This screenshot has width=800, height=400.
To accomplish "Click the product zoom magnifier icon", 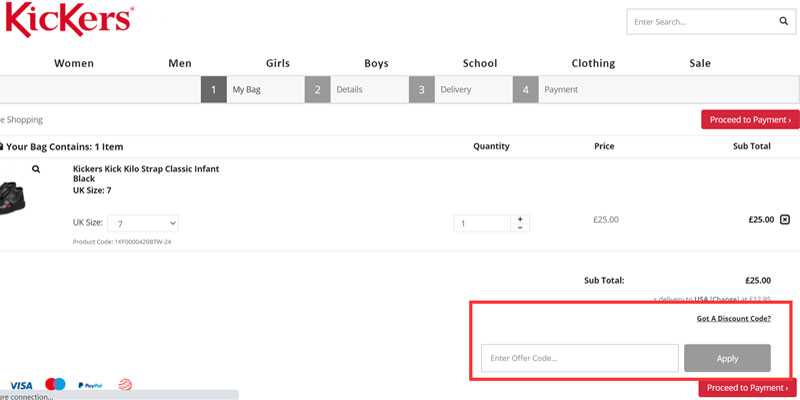I will [36, 170].
